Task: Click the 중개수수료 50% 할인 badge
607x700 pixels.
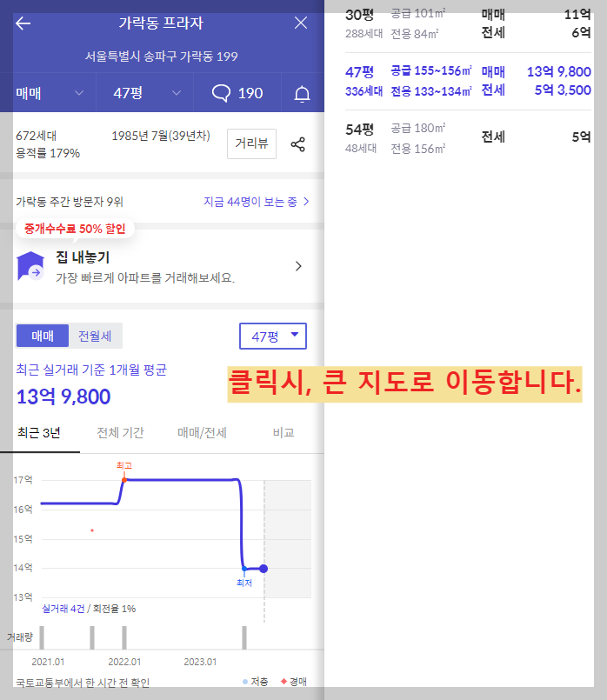Action: 75,229
